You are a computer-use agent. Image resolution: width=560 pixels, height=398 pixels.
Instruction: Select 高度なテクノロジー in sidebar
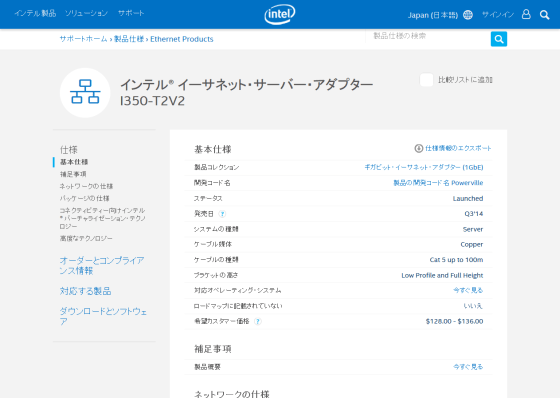click(x=86, y=239)
